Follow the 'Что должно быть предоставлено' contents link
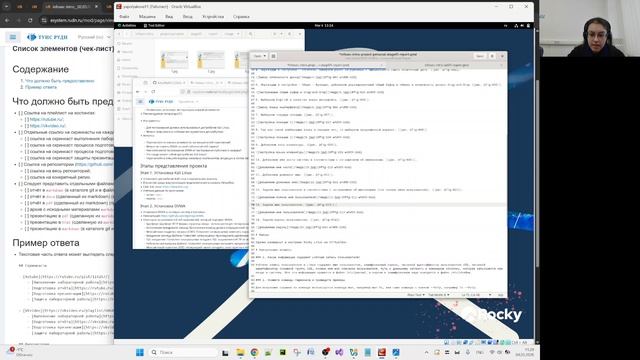Image resolution: width=640 pixels, height=360 pixels. (60, 81)
